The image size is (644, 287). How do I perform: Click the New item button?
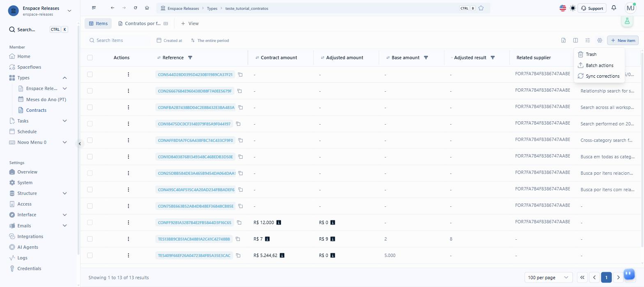(623, 40)
